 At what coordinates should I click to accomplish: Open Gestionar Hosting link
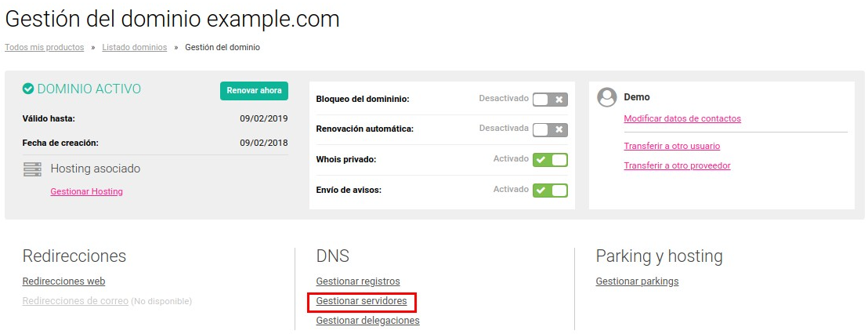(x=86, y=191)
